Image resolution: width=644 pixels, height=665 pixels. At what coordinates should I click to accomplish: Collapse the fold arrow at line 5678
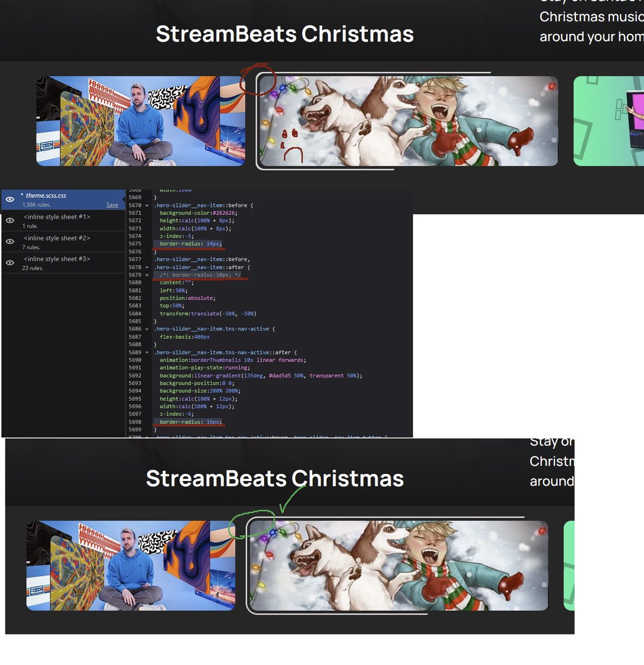click(147, 268)
